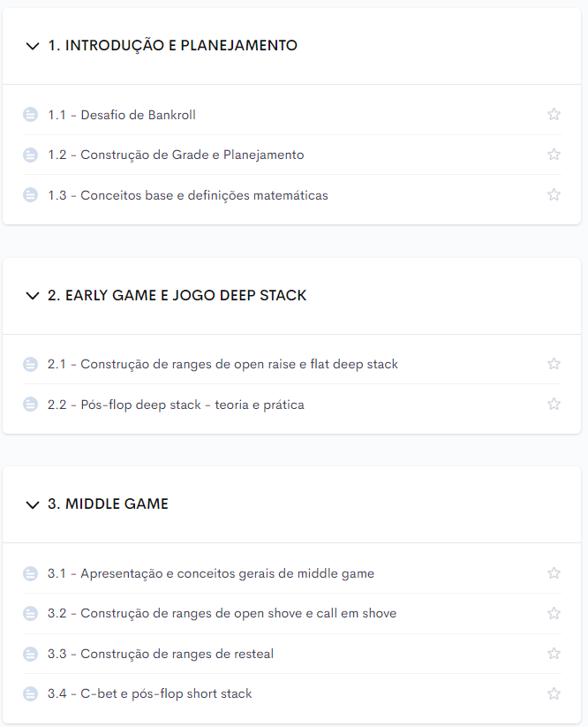
Task: Collapse the Early Game e Jogo Deep Stack chevron
Action: pos(33,296)
